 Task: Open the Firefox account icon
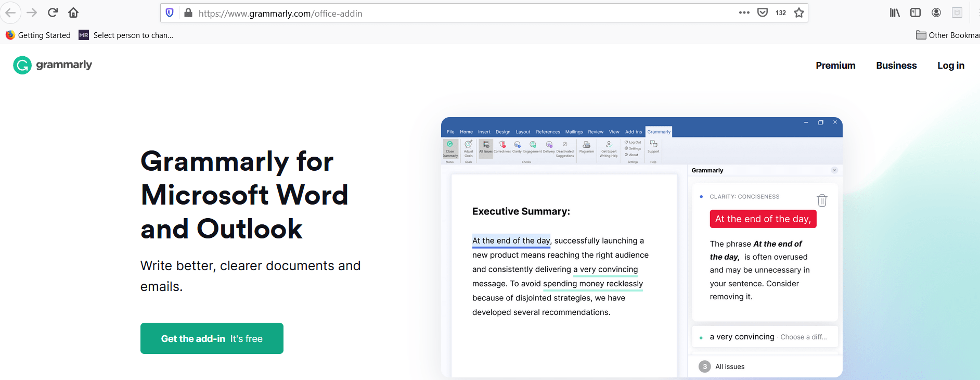click(x=936, y=12)
